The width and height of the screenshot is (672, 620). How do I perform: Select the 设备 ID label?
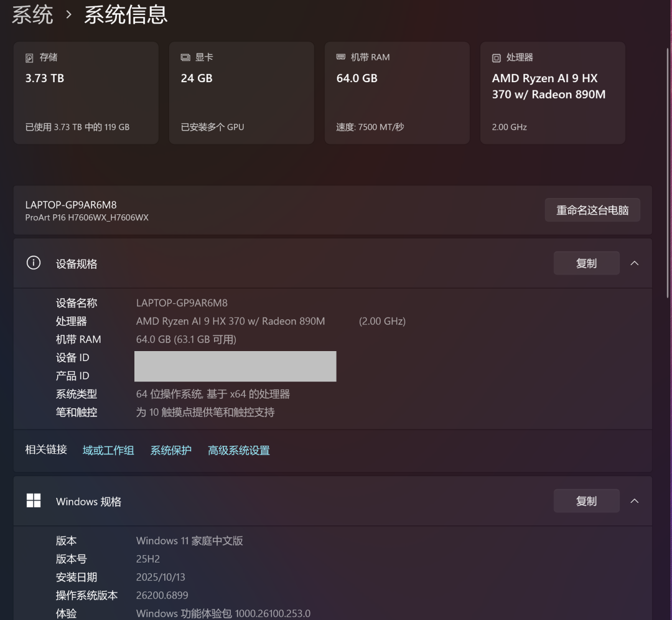pos(72,357)
